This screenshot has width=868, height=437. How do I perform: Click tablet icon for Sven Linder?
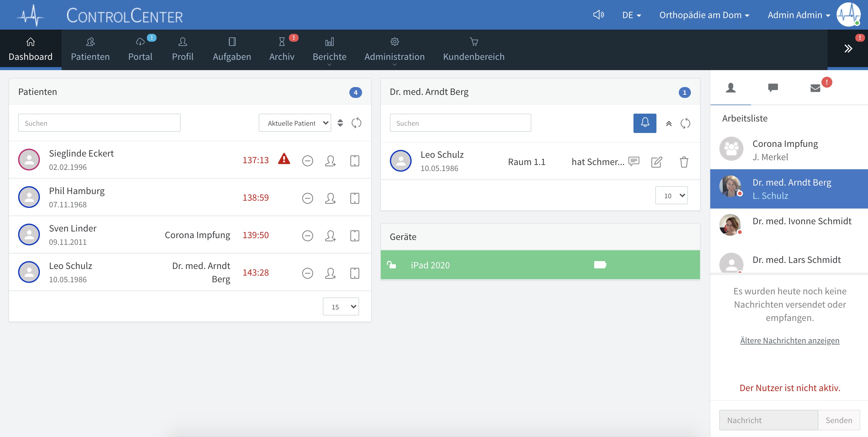[x=355, y=236]
